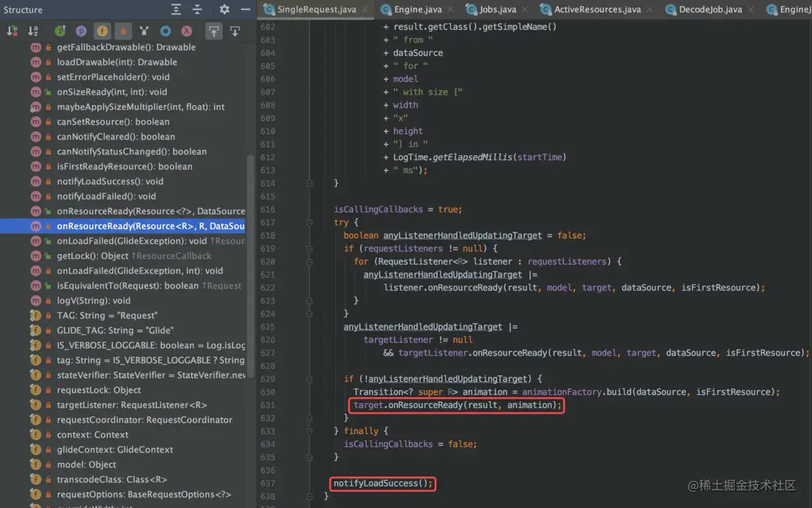Select setErrorPlaceholder(): void method

point(113,77)
